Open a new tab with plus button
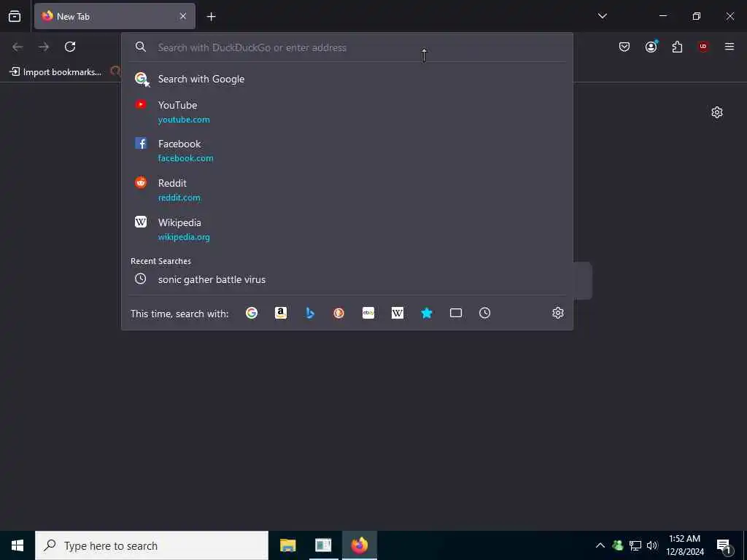 tap(211, 17)
